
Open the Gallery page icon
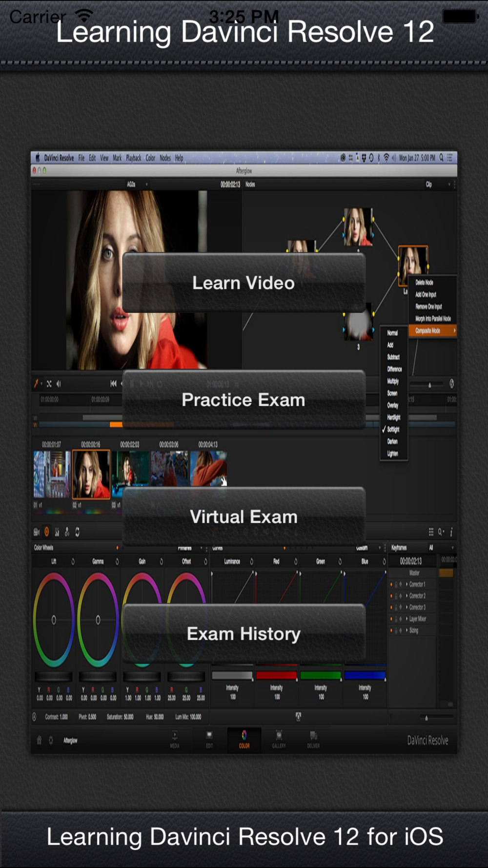279,739
